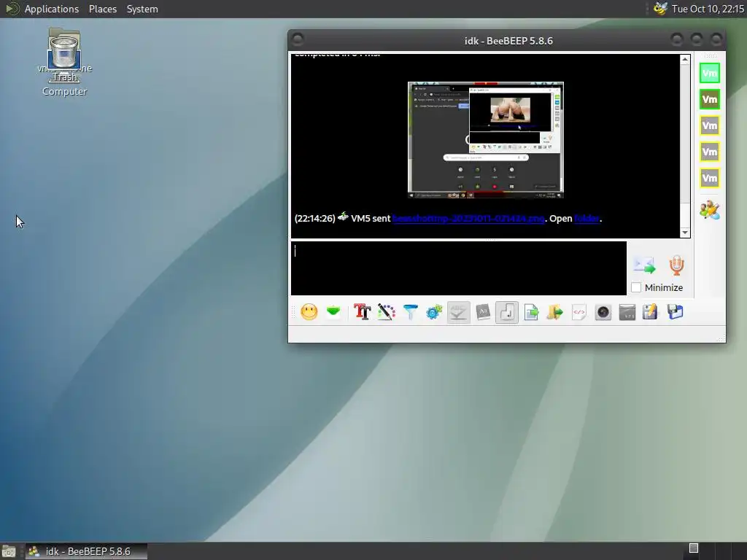Click the chat scrollbar down arrow
The image size is (747, 560).
685,233
